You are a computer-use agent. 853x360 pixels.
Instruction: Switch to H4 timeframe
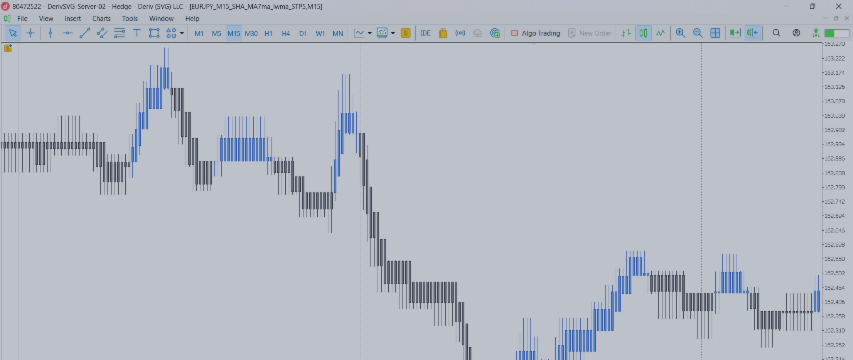(286, 33)
